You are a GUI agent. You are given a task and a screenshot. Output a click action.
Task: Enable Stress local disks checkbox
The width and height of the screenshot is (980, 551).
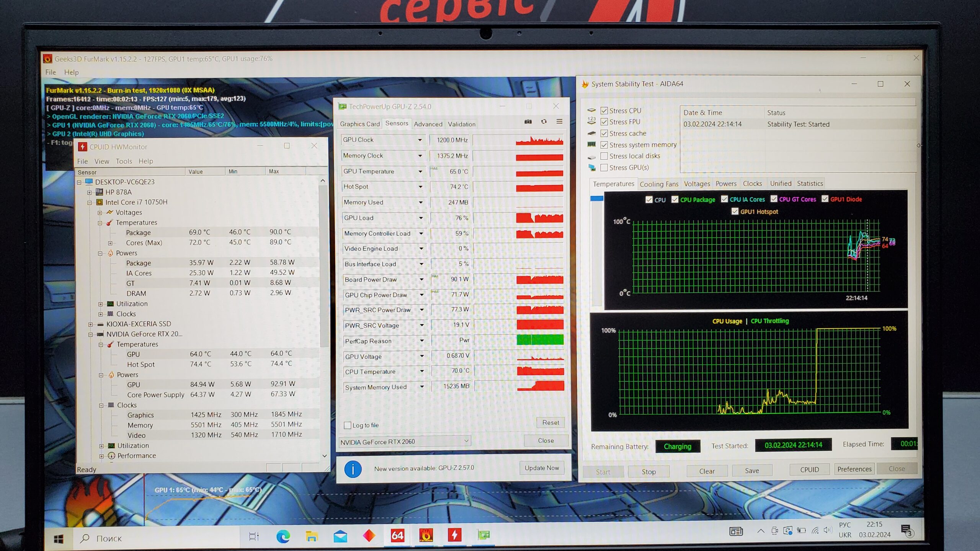tap(604, 156)
